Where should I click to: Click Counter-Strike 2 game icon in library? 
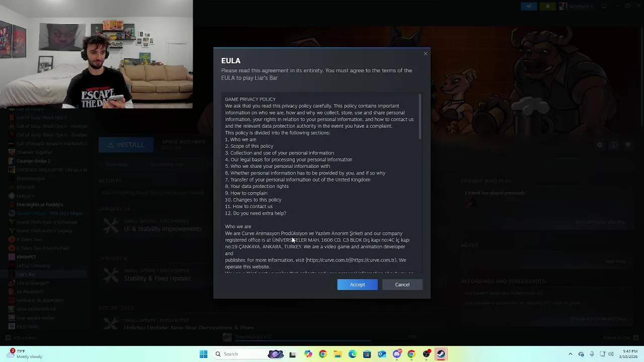coord(12,161)
